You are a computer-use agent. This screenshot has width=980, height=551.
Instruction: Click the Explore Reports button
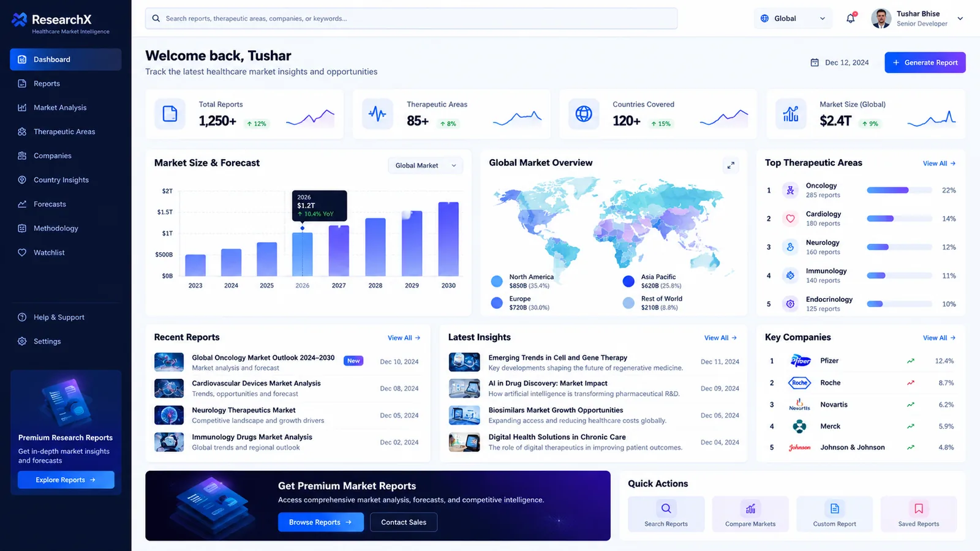pyautogui.click(x=66, y=480)
